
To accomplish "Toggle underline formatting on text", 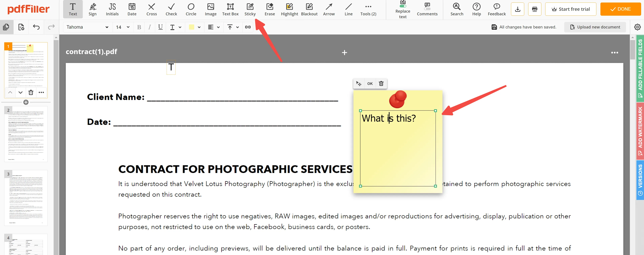I will click(161, 27).
